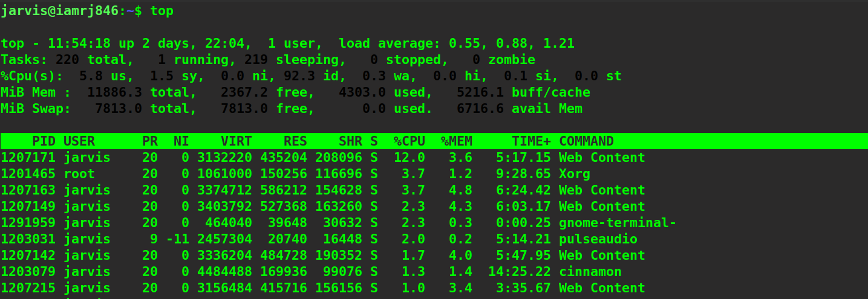Click the RES column header

(x=295, y=141)
